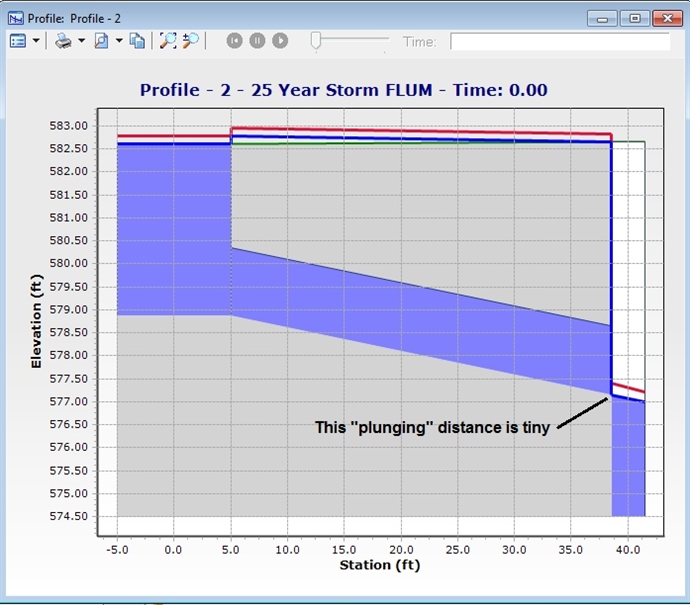Select the 'plunging distance is tiny' annotation
The height and width of the screenshot is (605, 690).
click(432, 427)
